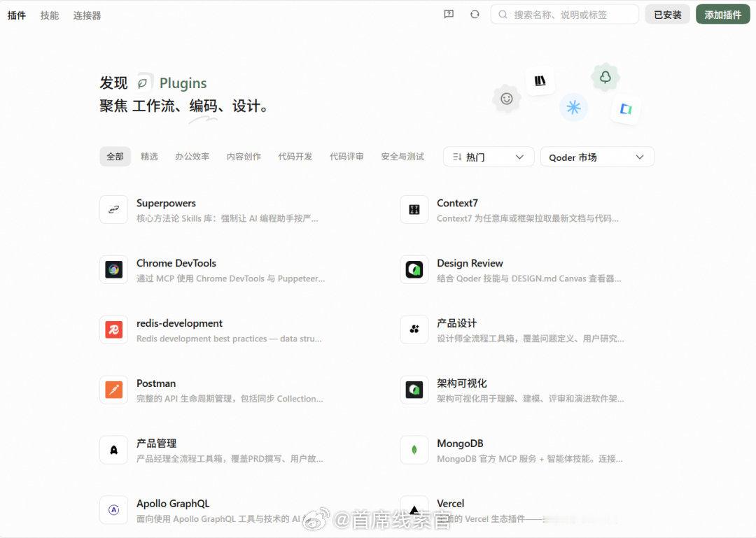Click the Context7 description '为任意库或框架拉取最新文档'
Image resolution: width=756 pixels, height=538 pixels.
click(x=529, y=218)
